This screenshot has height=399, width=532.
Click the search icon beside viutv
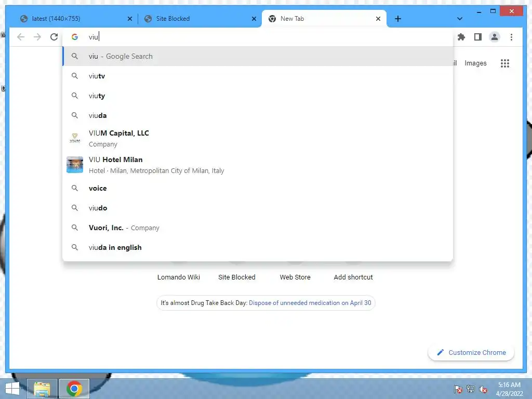75,76
